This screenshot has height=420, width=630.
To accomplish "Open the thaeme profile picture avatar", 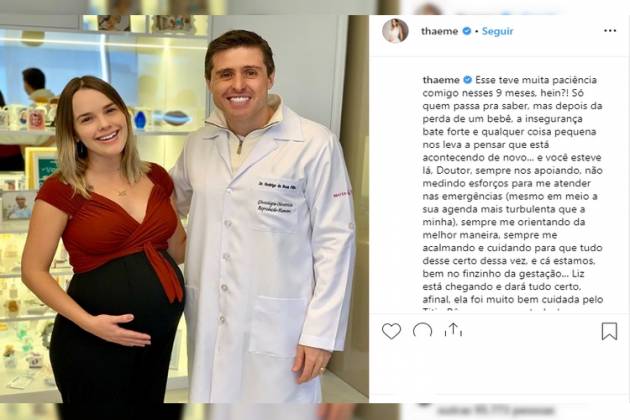I will coord(395,31).
